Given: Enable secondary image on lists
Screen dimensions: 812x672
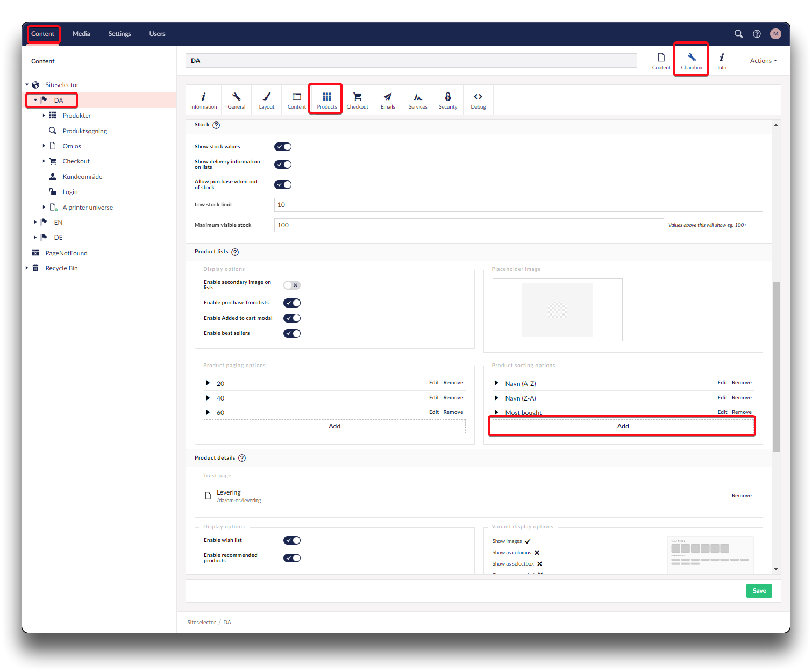Looking at the screenshot, I should click(x=292, y=285).
